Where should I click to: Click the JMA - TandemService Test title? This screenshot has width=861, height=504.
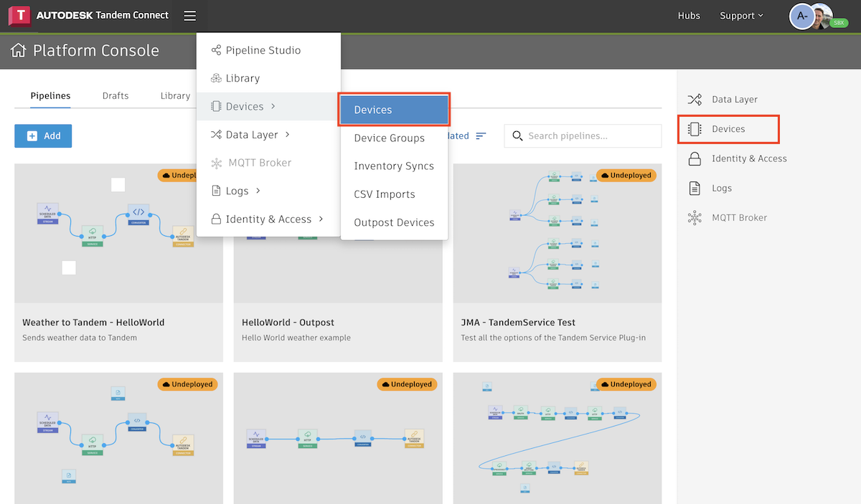point(518,323)
